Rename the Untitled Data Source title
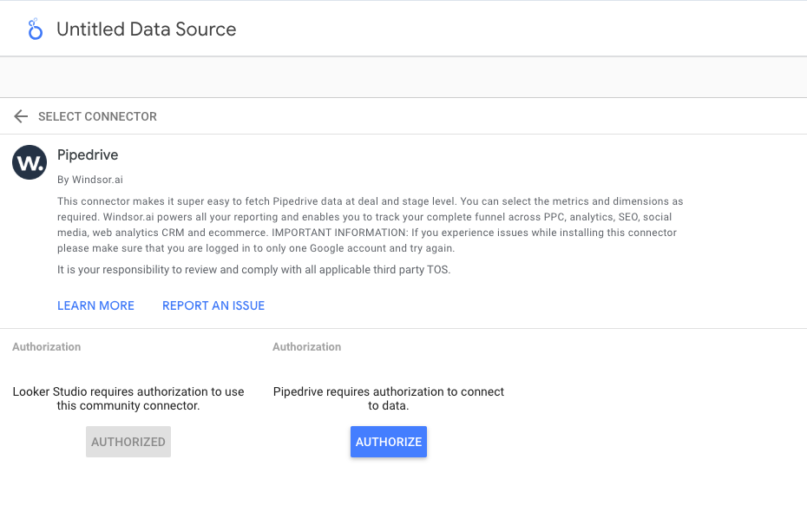807x532 pixels. coord(146,30)
